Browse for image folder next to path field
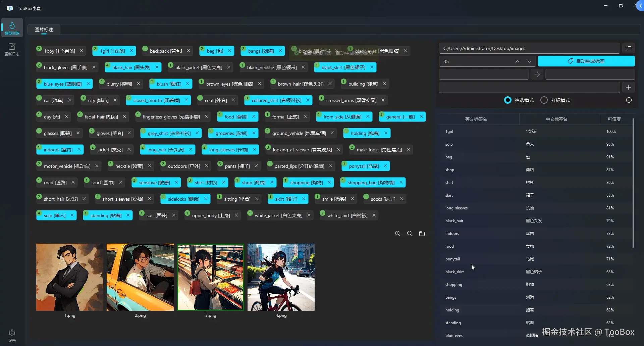The width and height of the screenshot is (644, 346). coord(628,48)
